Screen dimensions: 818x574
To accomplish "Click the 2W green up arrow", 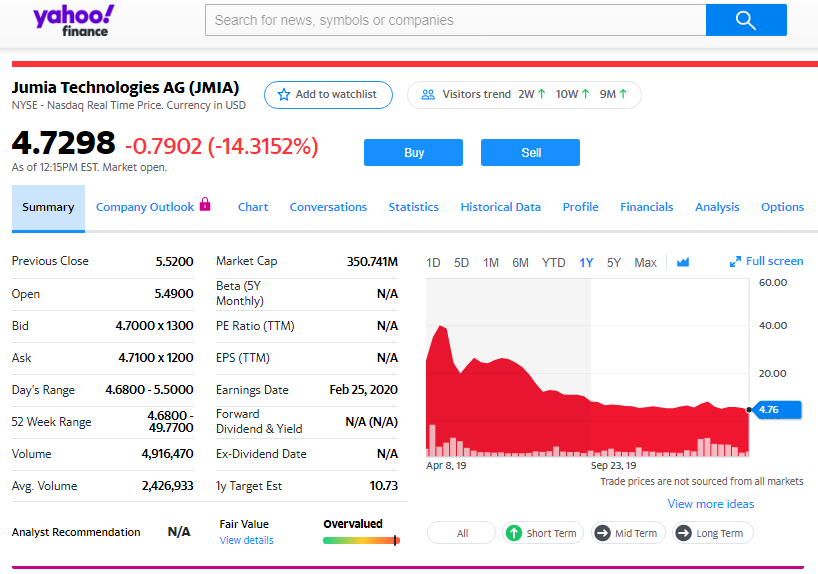I will 542,94.
